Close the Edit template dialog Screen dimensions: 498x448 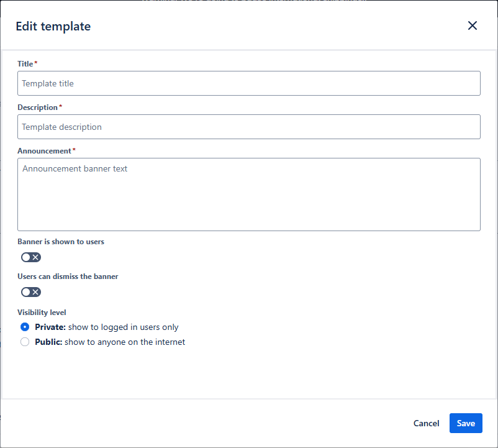click(473, 25)
